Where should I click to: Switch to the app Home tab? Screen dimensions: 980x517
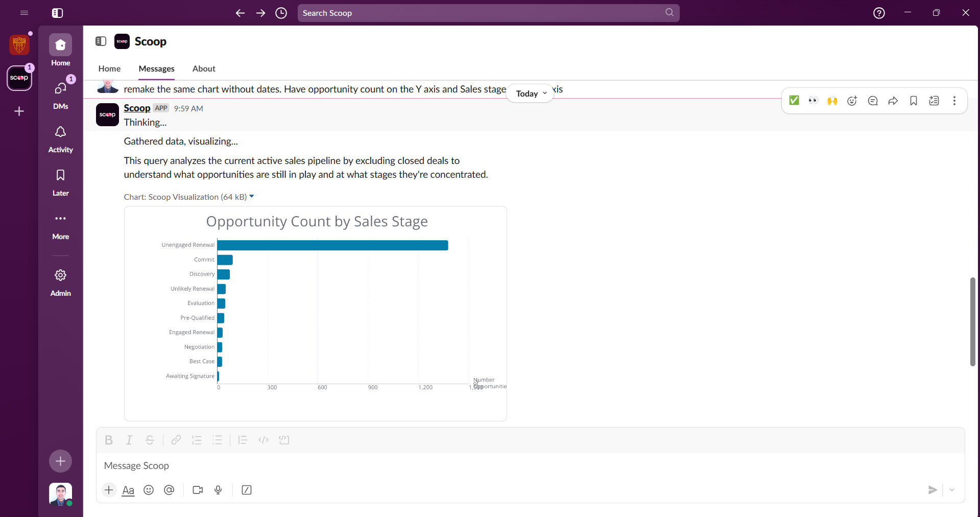pyautogui.click(x=109, y=68)
